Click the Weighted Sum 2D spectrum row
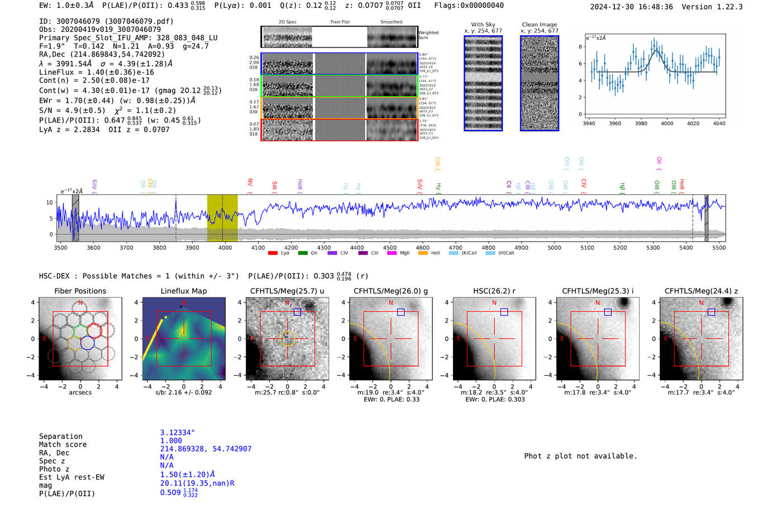The image size is (782, 532). [340, 37]
